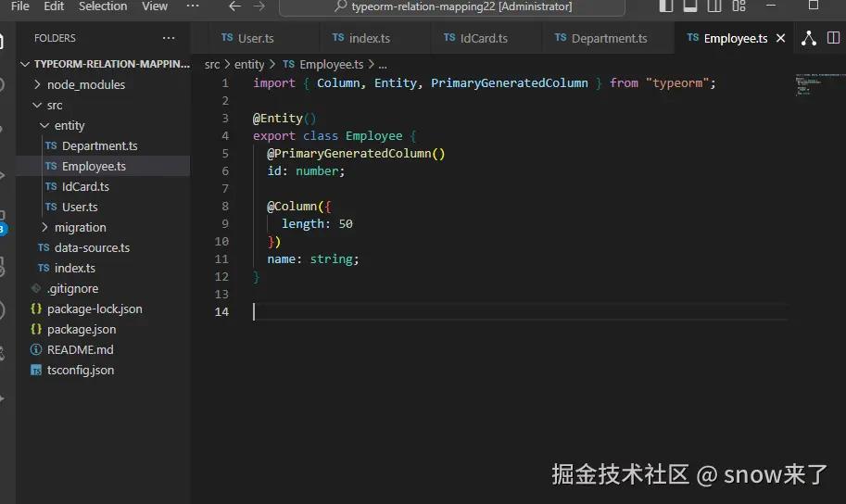Click the word Employee in the class declaration

click(x=374, y=136)
